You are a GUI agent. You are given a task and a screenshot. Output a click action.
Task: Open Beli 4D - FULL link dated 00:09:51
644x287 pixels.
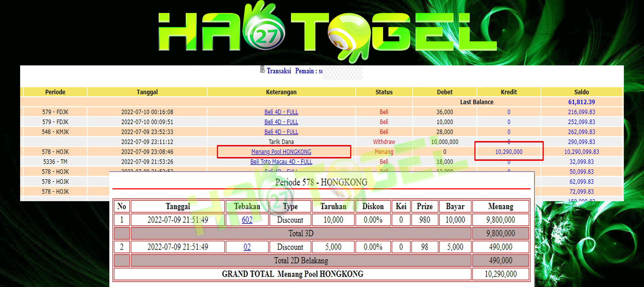(x=281, y=122)
